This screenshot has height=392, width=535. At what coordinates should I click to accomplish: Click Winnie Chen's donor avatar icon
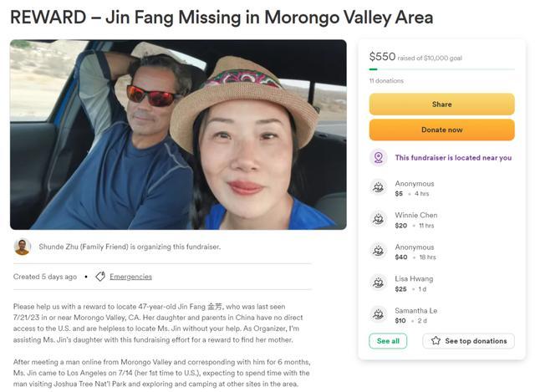379,220
